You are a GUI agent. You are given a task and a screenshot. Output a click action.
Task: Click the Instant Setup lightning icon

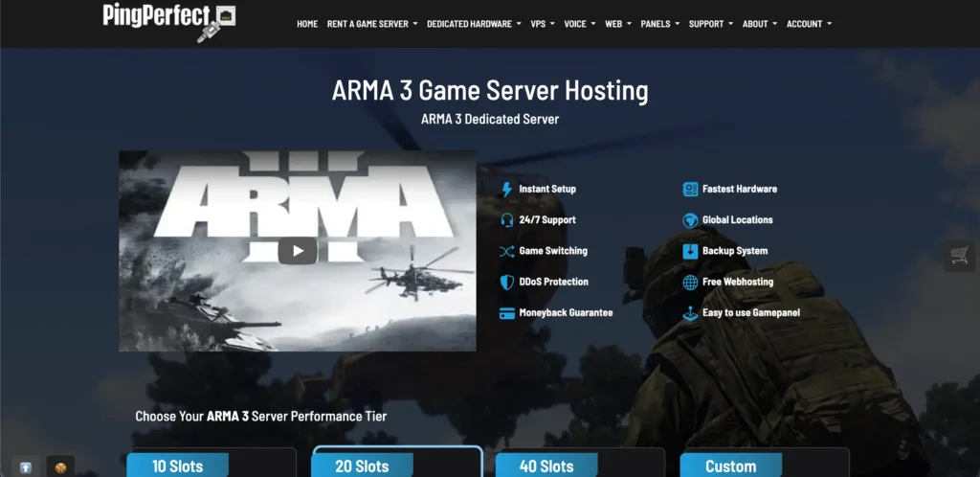[507, 190]
